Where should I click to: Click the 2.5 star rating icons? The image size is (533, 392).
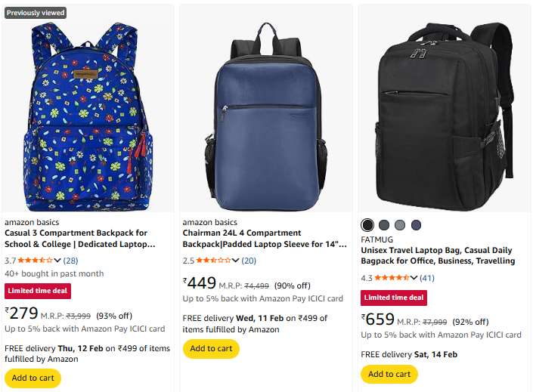[x=213, y=261]
